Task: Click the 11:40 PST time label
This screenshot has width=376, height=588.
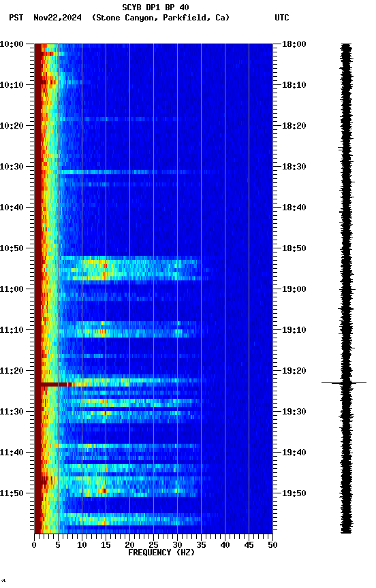Action: pos(12,453)
